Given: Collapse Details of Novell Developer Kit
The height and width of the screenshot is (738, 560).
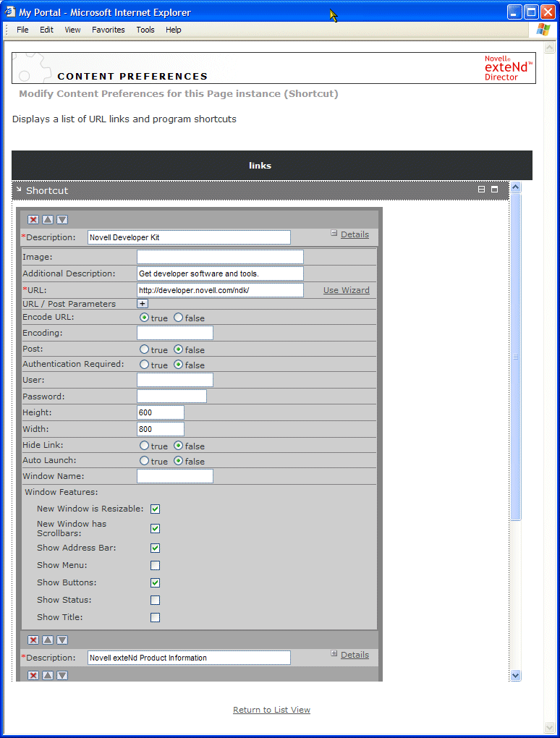Looking at the screenshot, I should click(x=334, y=233).
